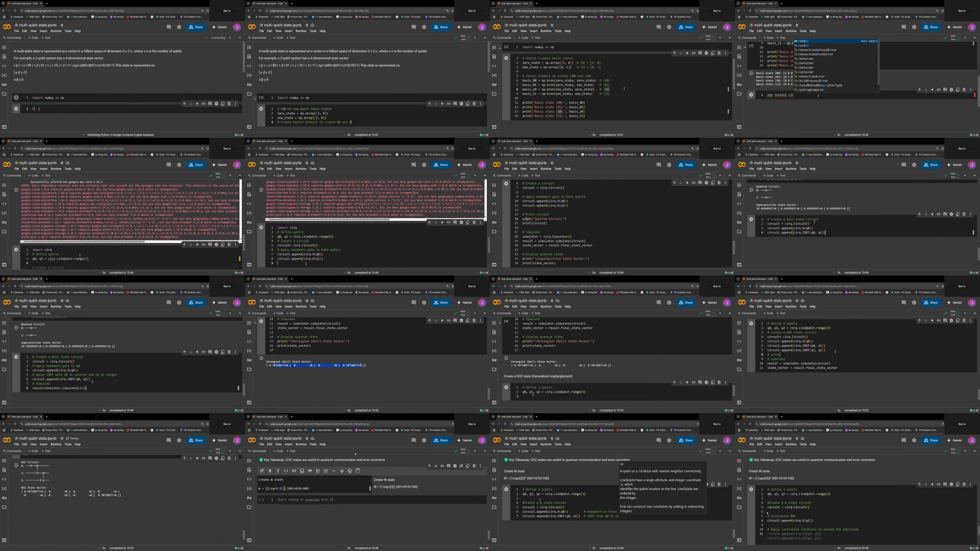The image size is (980, 551).
Task: Delete the "pip install cir" cell with trash icon
Action: (964, 90)
